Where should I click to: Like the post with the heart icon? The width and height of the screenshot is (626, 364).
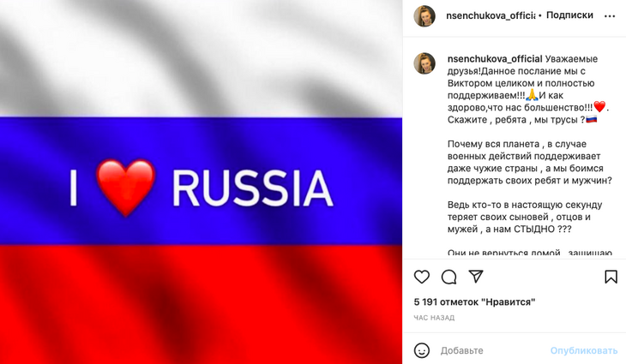(x=422, y=277)
